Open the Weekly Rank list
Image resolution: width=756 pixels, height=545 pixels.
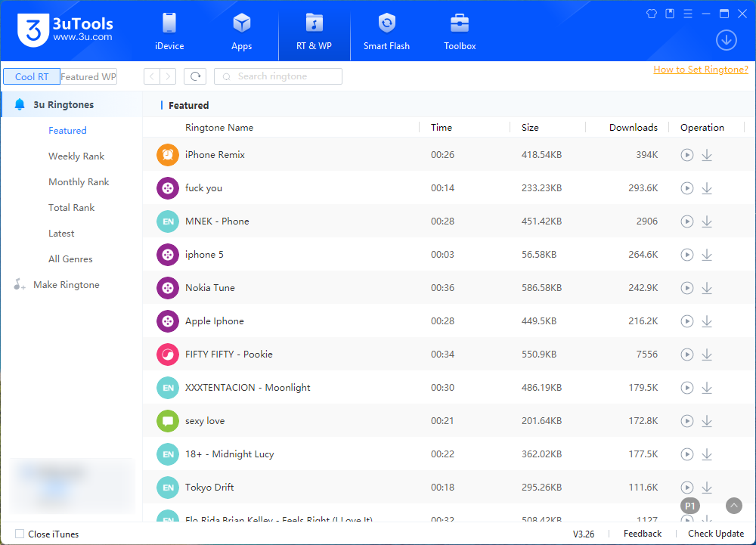(x=76, y=156)
